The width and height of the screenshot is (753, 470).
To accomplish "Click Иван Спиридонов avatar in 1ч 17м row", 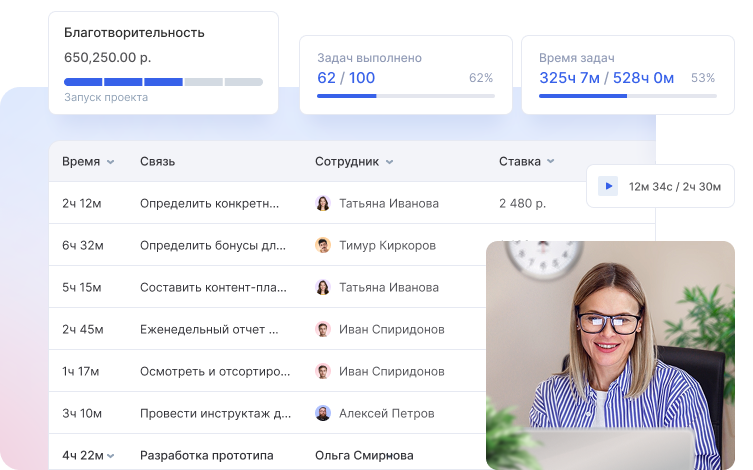I will (x=323, y=371).
